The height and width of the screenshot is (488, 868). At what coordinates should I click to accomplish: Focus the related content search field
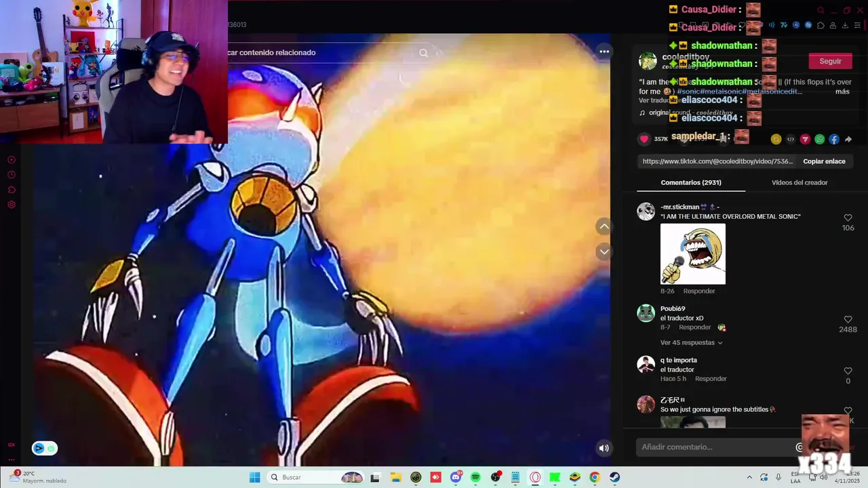pos(322,53)
